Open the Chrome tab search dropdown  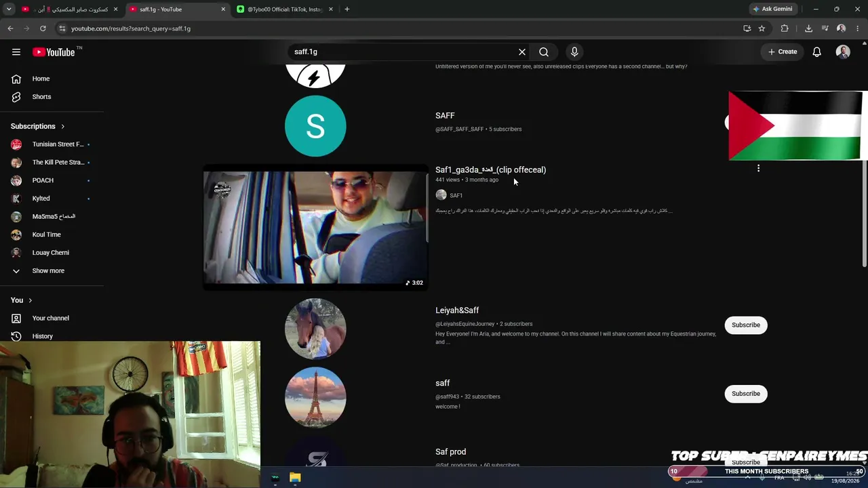tap(9, 9)
